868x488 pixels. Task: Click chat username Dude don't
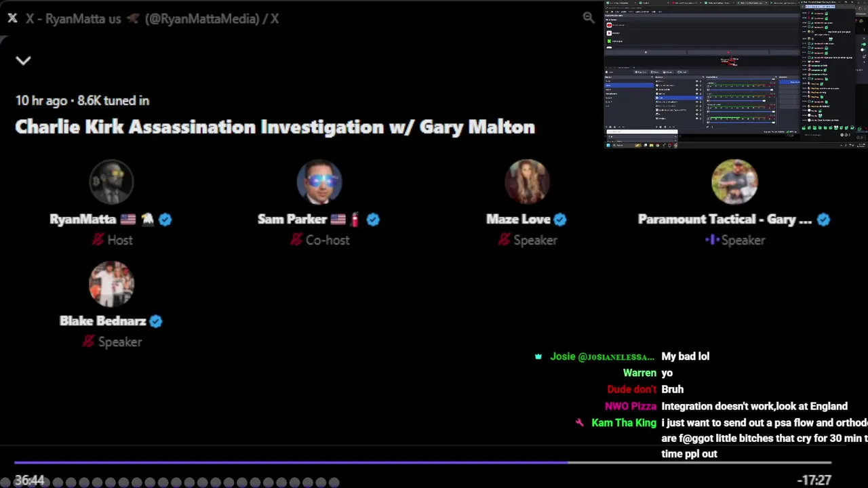pos(632,390)
